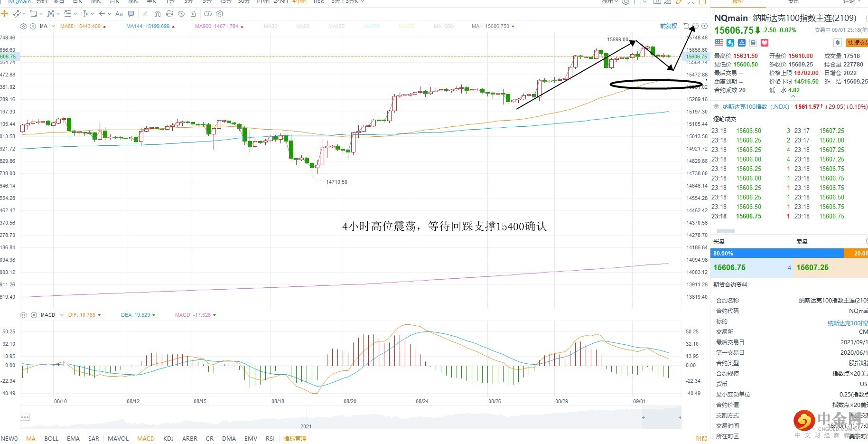The width and height of the screenshot is (868, 444).
Task: Click the chart undo reset arrow
Action: click(x=686, y=26)
